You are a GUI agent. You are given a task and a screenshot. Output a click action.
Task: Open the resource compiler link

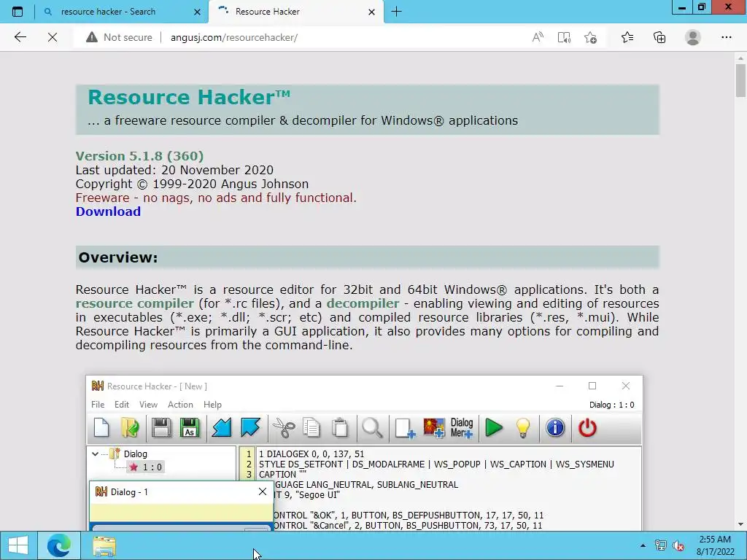click(x=134, y=303)
